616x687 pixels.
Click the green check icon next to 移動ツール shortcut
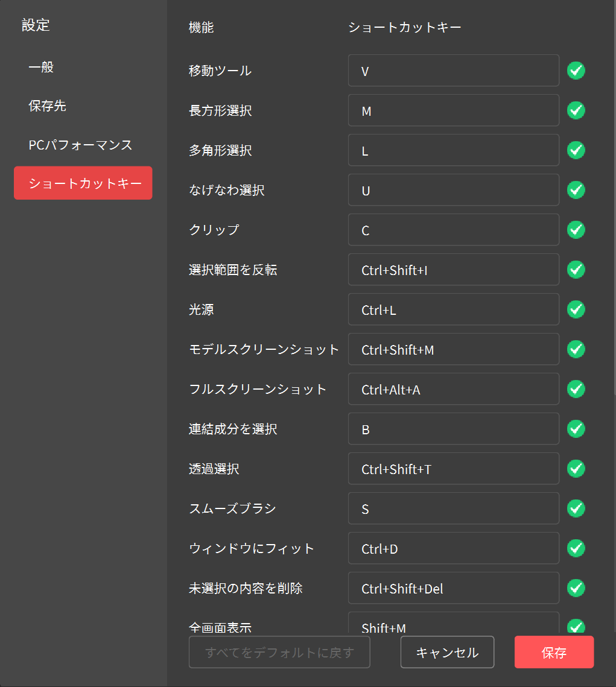point(576,71)
